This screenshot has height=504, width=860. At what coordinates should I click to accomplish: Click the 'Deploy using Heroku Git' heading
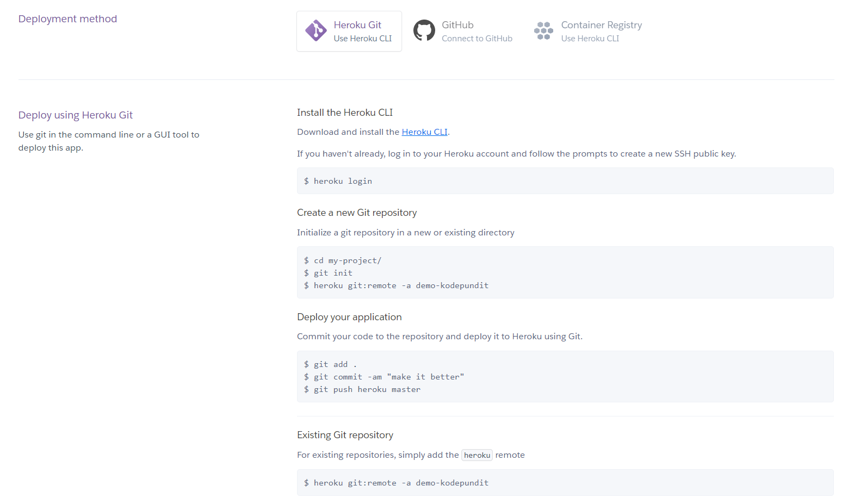(76, 115)
